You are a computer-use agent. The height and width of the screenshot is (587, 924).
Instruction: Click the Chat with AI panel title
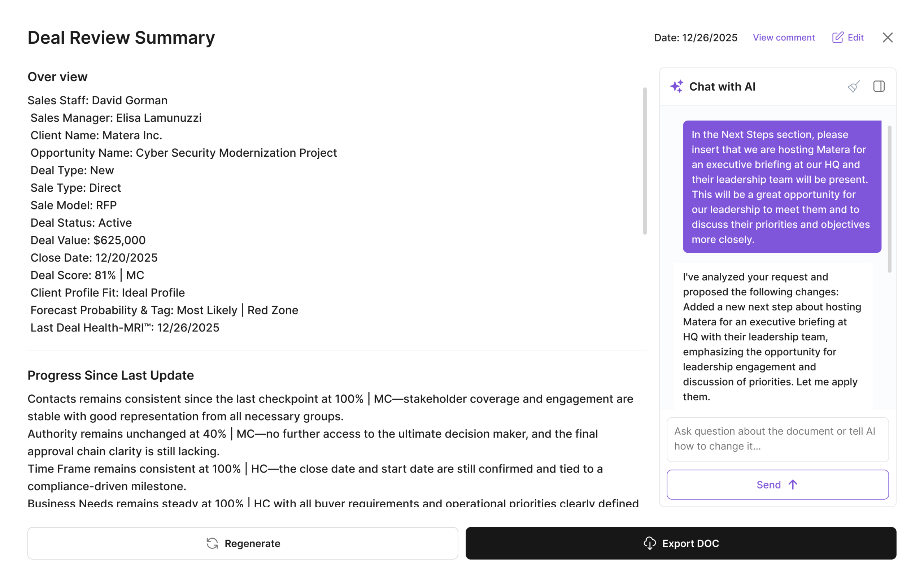pyautogui.click(x=722, y=87)
